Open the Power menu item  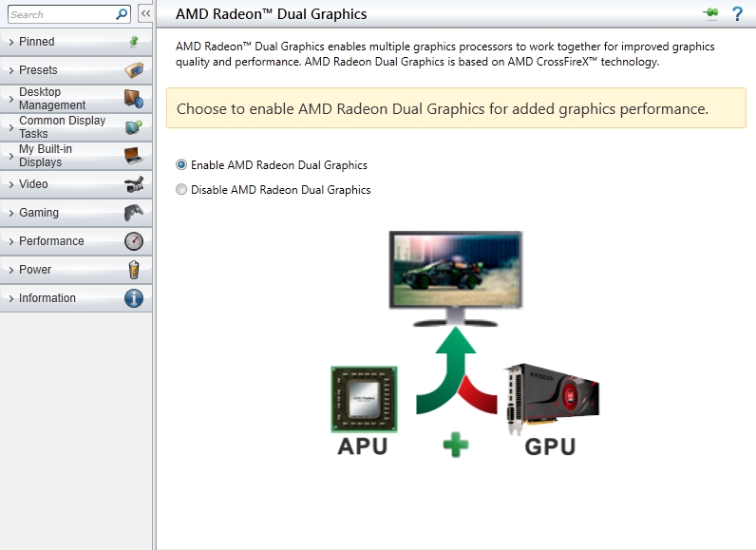76,270
